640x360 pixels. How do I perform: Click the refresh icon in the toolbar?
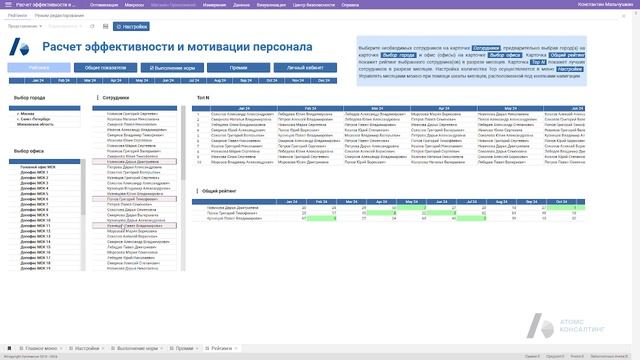[x=92, y=26]
